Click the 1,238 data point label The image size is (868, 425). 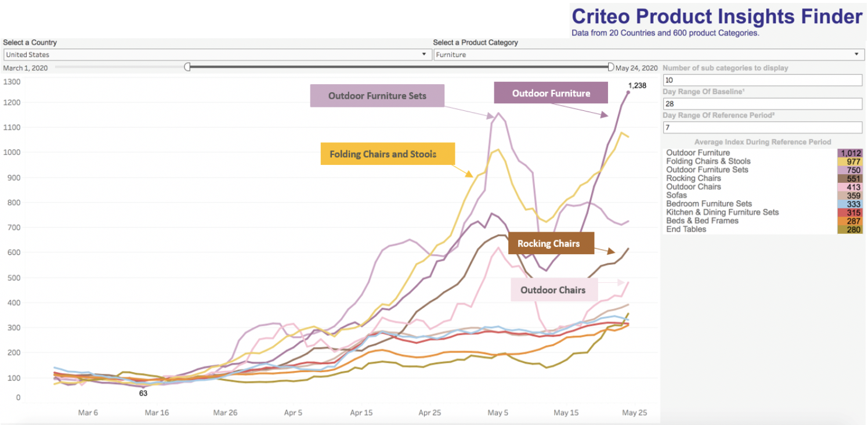[637, 85]
